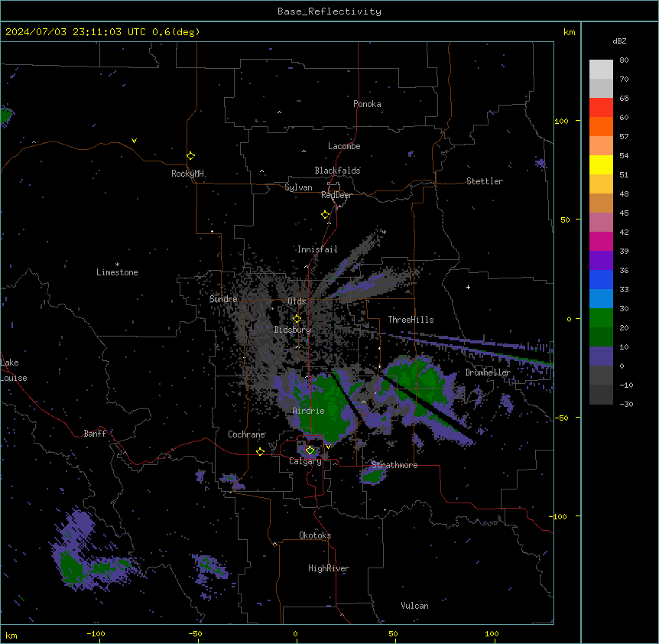659x644 pixels.
Task: Select the magenta swatch in dBZ legend
Action: tap(601, 241)
